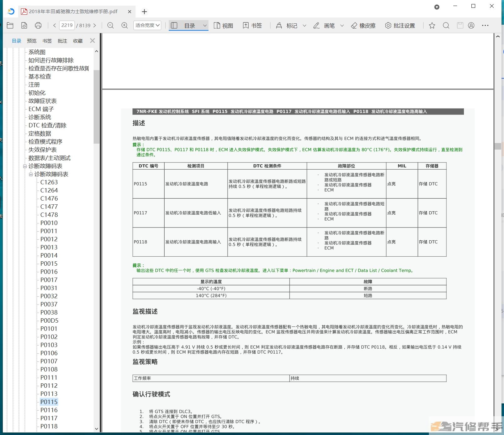Switch to the 书签 sidebar tab
The height and width of the screenshot is (435, 504).
47,41
